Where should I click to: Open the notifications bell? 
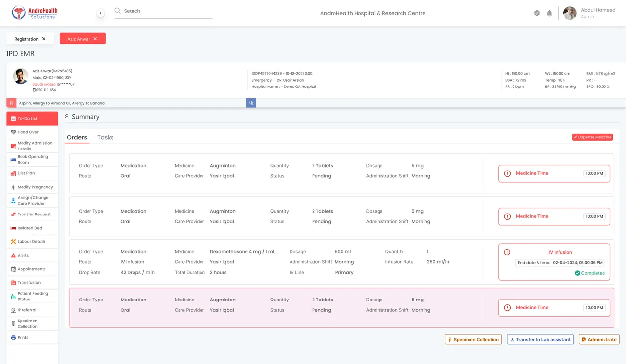click(x=549, y=13)
